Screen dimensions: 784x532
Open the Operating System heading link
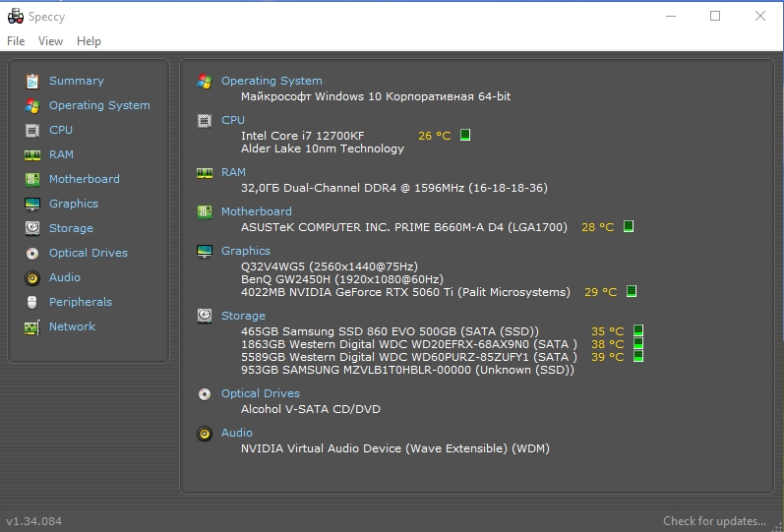pos(271,81)
